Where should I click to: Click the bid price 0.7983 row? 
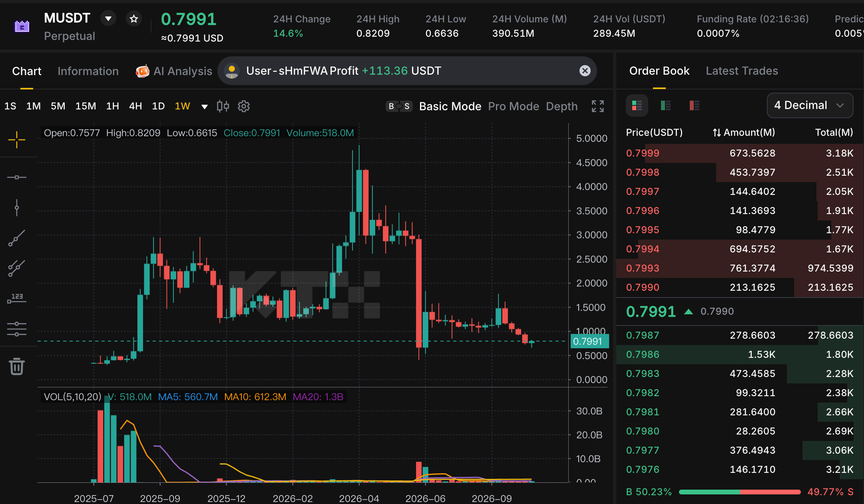point(740,373)
